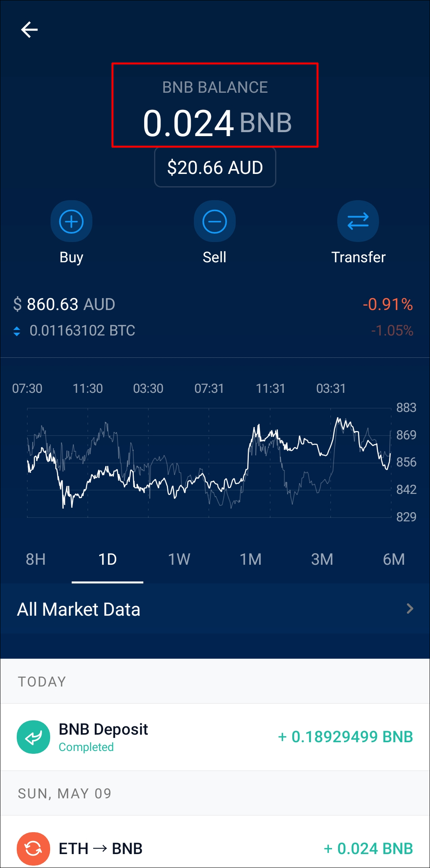The image size is (430, 868).
Task: Switch chart to 1W range
Action: coord(179,560)
